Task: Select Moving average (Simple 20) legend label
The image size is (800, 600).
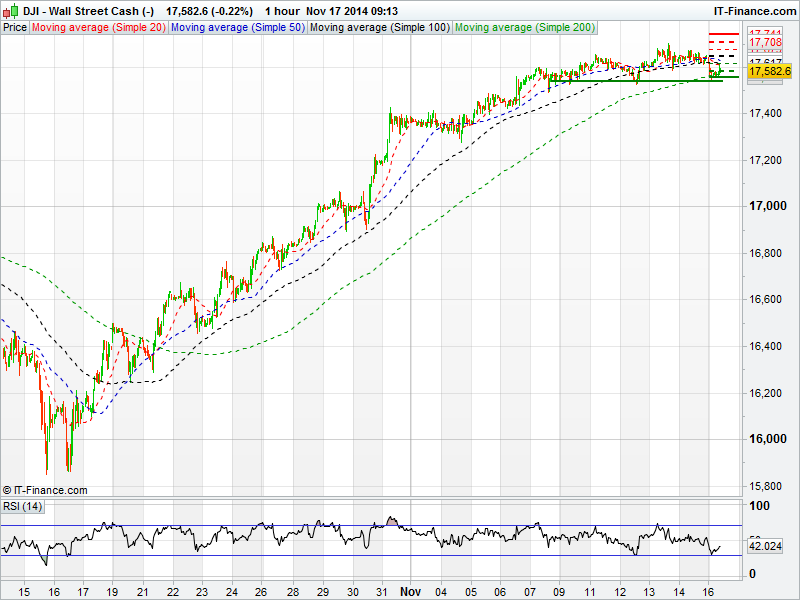Action: 99,27
